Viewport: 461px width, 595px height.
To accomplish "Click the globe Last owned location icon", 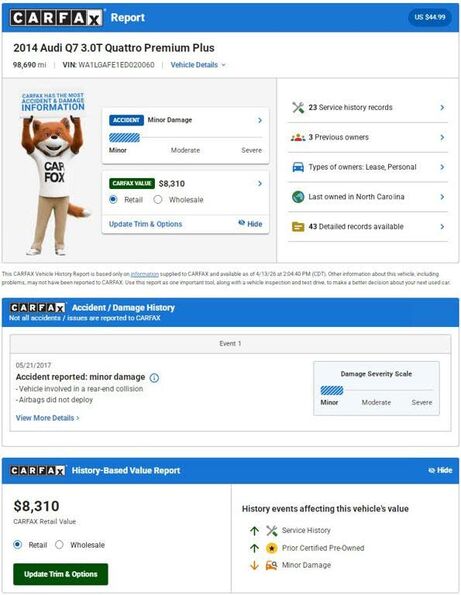I will pos(298,197).
